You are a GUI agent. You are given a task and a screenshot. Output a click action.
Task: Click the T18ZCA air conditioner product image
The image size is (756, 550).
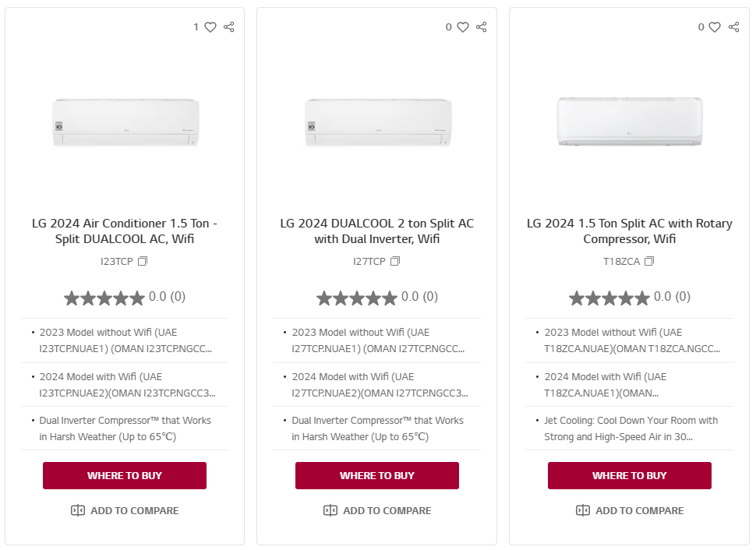(x=630, y=122)
